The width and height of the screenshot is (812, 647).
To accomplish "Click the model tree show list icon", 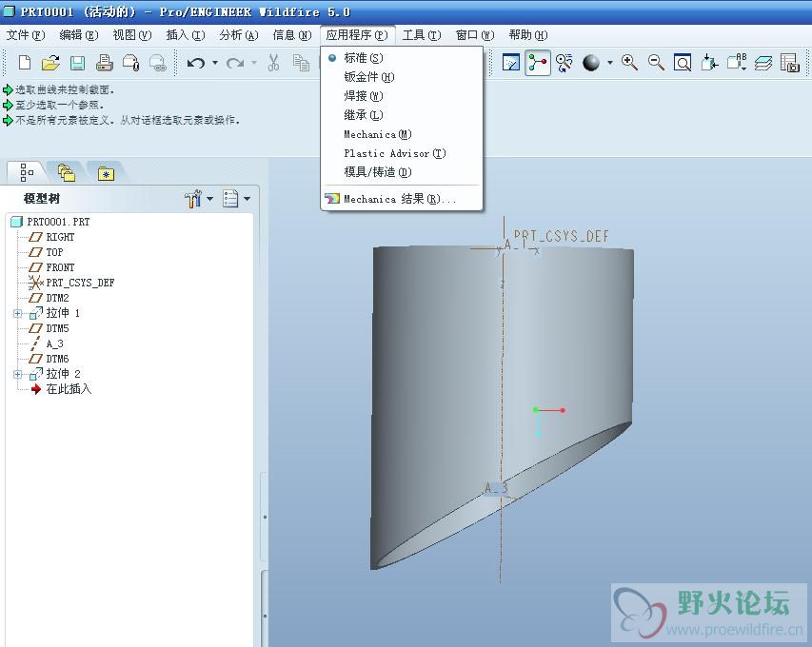I will (x=230, y=199).
